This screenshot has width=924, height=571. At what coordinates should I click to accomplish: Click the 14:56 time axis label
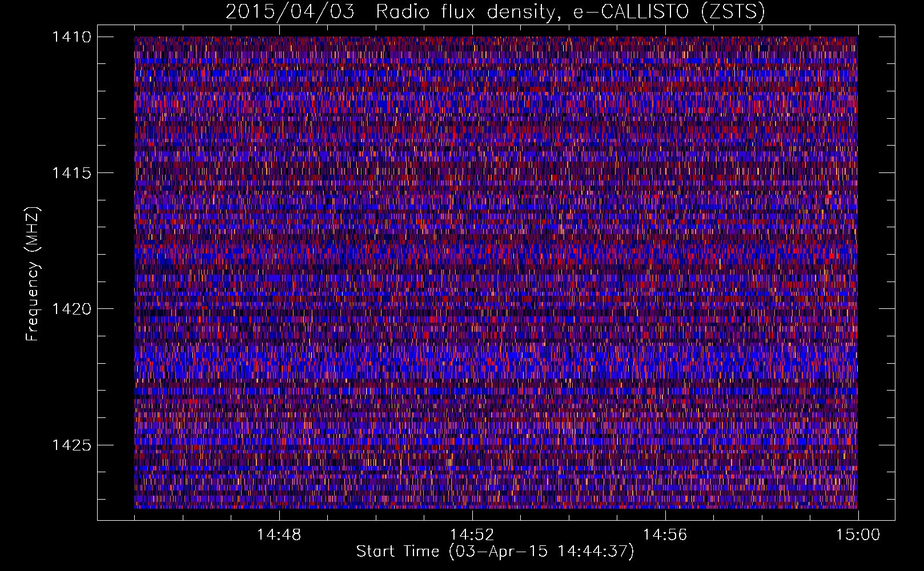[x=665, y=535]
